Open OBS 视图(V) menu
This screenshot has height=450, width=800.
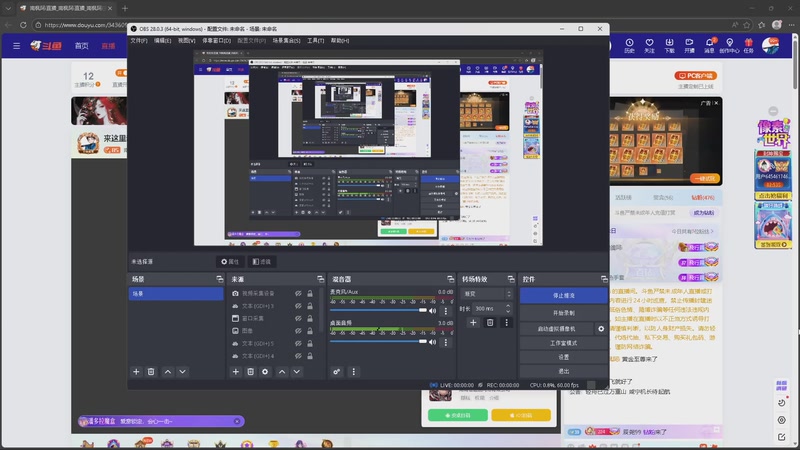coord(186,40)
